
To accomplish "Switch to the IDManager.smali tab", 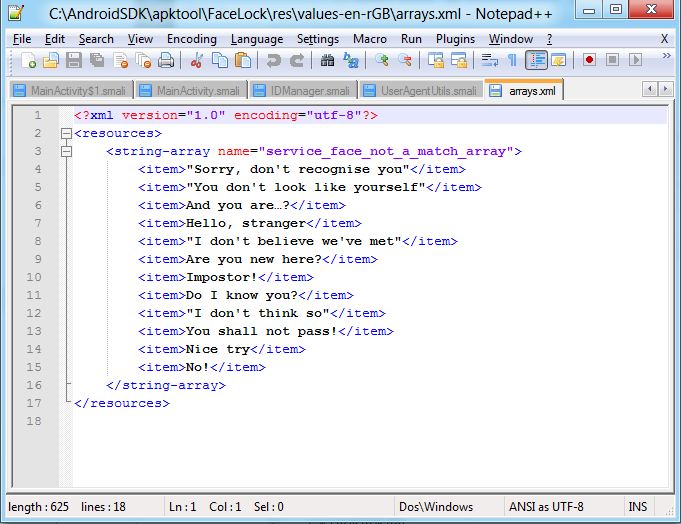I will (x=309, y=91).
